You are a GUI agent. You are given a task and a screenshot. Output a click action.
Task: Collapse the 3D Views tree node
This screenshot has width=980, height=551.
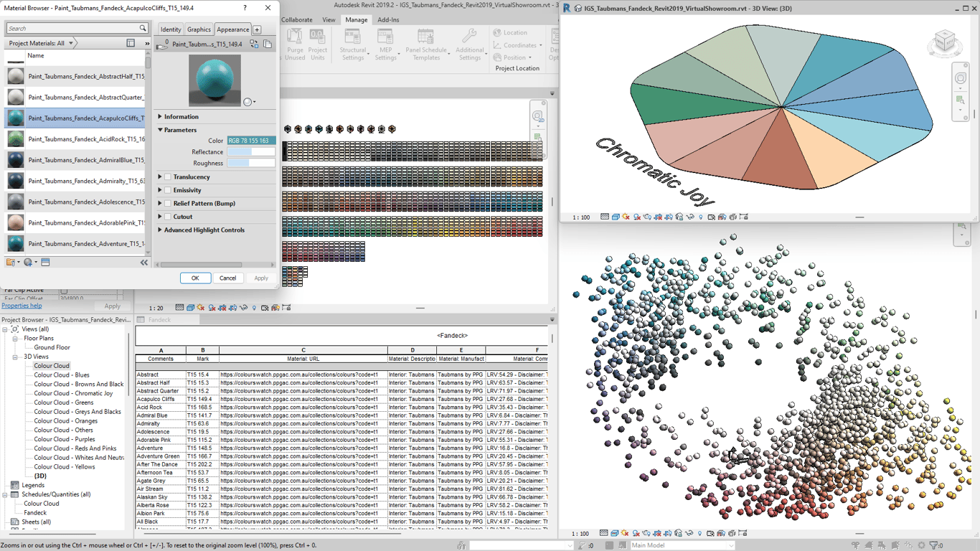[15, 357]
